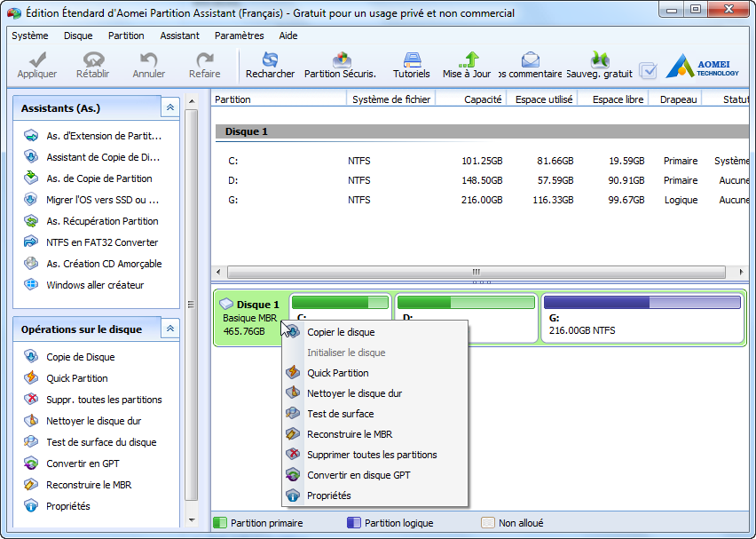Choose Copier le disque in the context menu
This screenshot has width=756, height=539.
[375, 332]
